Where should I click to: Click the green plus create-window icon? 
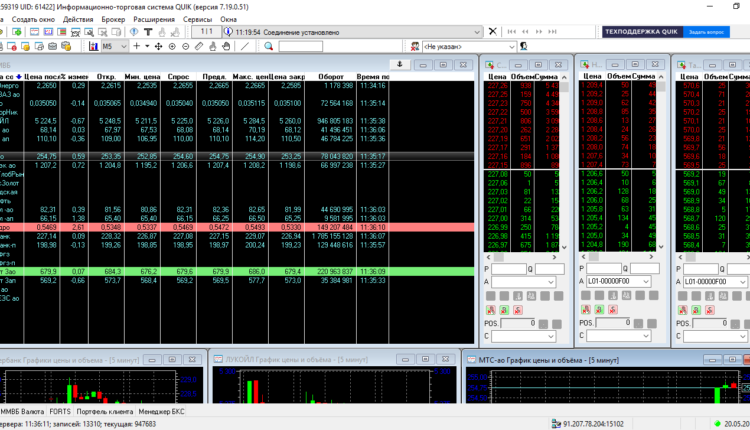(17, 32)
